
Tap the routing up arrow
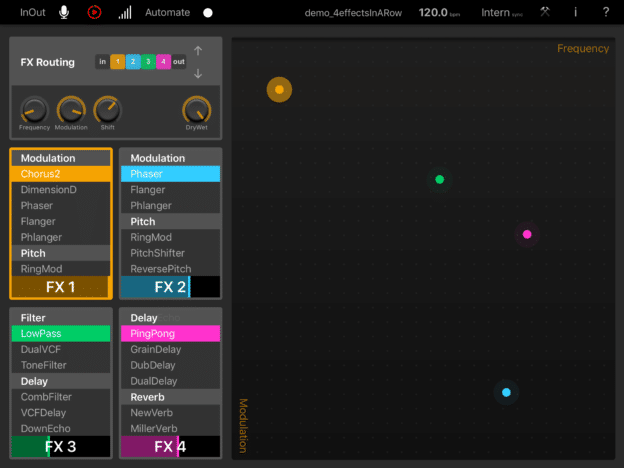(x=198, y=51)
